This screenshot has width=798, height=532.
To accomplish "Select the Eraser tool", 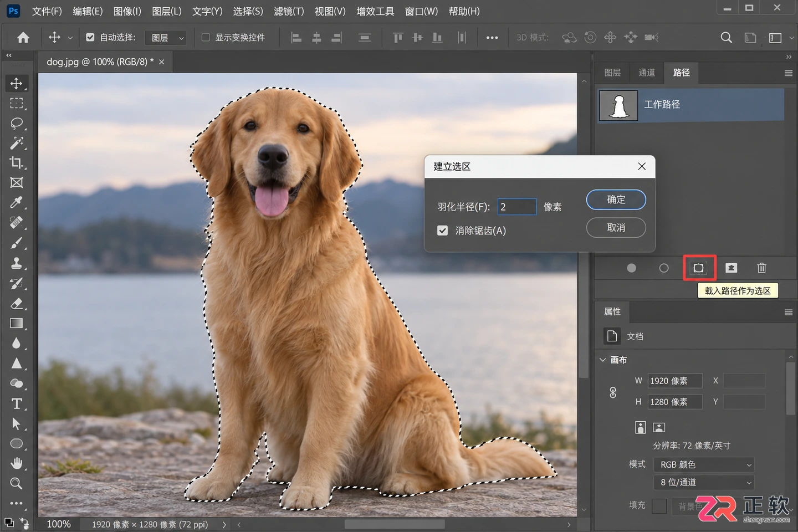I will [16, 303].
